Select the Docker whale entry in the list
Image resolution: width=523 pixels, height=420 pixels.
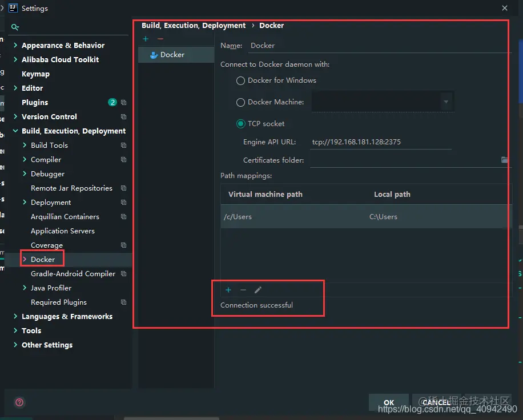coord(176,55)
